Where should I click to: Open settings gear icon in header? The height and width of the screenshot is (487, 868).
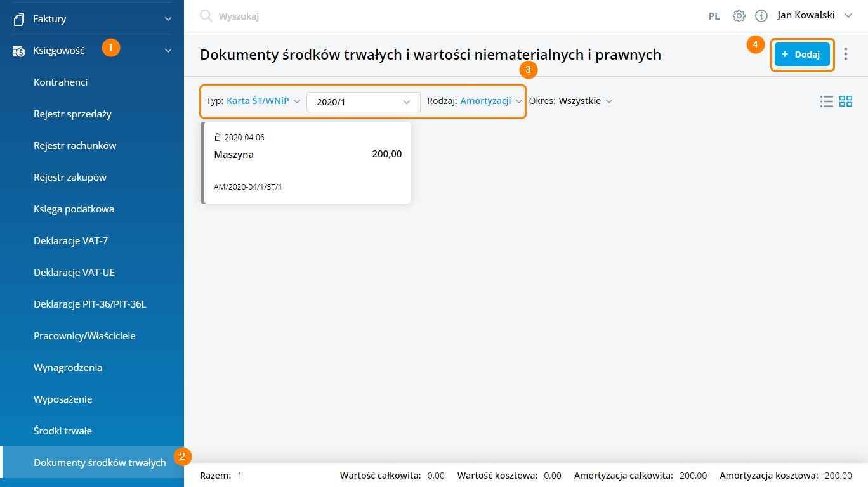pos(739,16)
